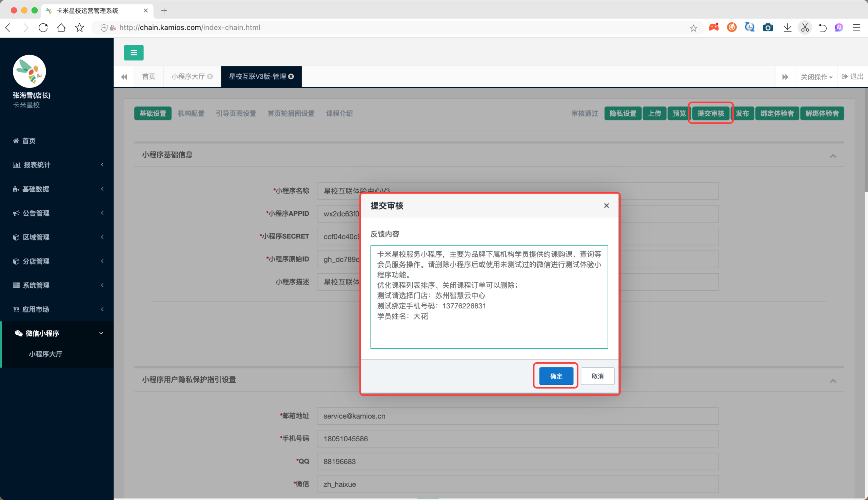Screen dimensions: 868x500
Task: Close the 小程序大厅 tab via its X
Action: point(210,76)
